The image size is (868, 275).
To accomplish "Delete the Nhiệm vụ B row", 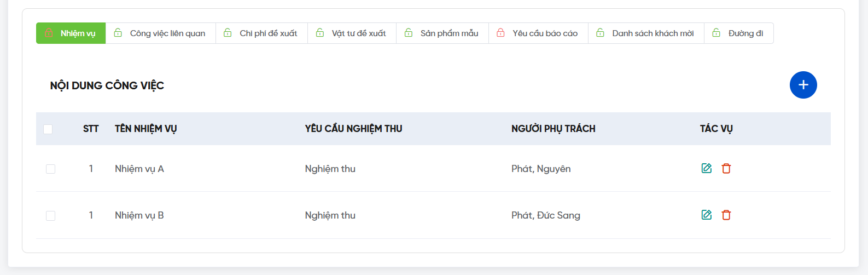I will tap(726, 215).
